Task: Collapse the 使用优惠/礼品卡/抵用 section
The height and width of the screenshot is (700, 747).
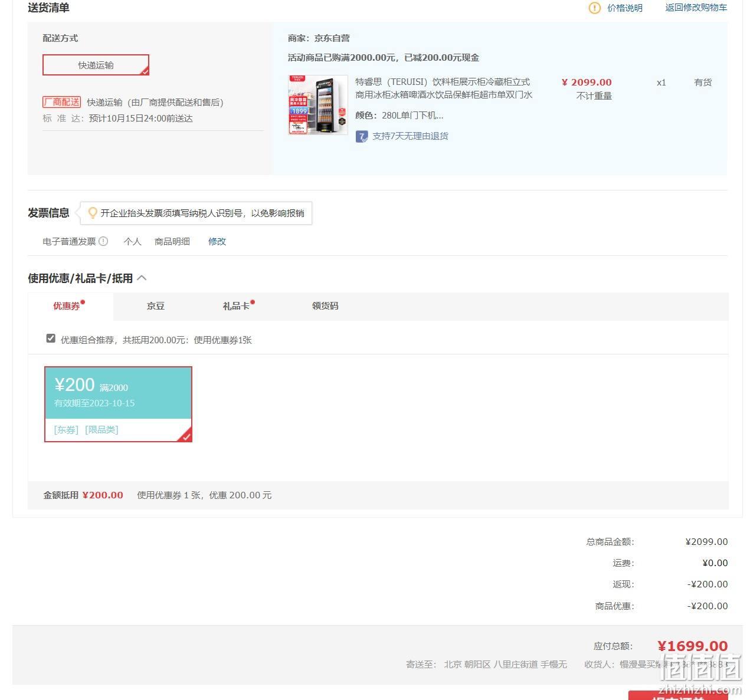Action: coord(142,278)
